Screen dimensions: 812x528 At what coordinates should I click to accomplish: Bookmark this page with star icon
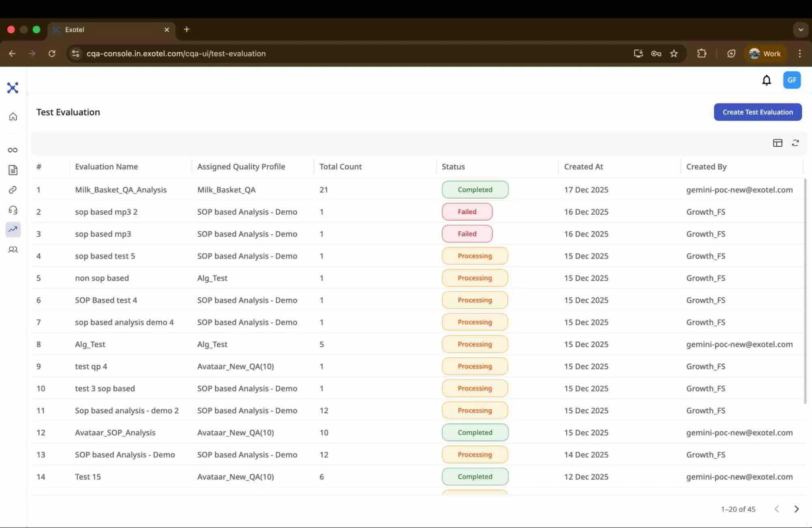[x=674, y=54]
